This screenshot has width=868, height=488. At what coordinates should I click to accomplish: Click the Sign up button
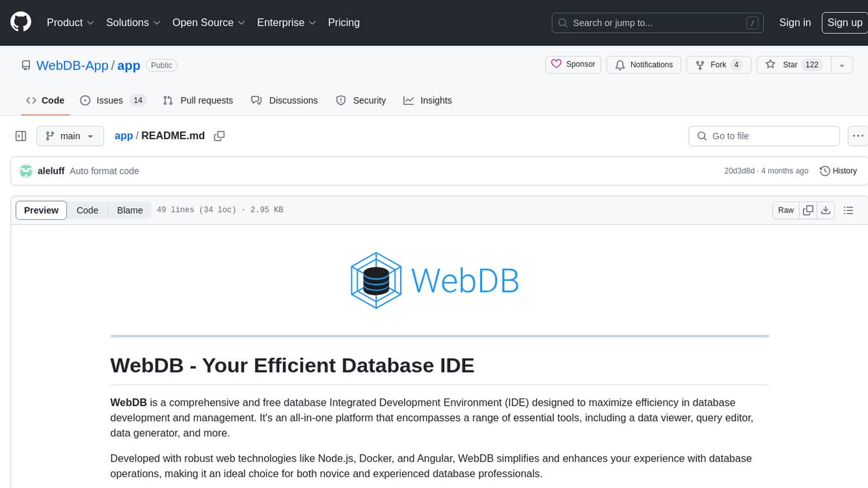[x=845, y=22]
